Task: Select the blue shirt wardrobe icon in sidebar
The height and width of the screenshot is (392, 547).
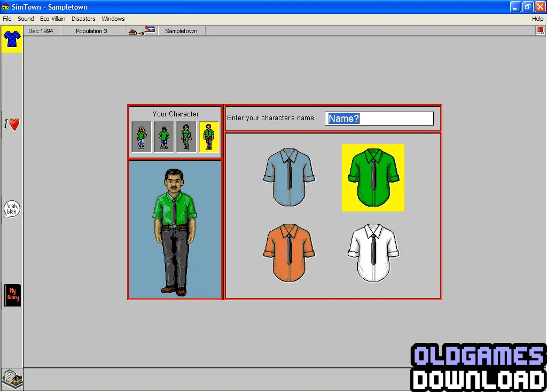Action: (x=12, y=40)
